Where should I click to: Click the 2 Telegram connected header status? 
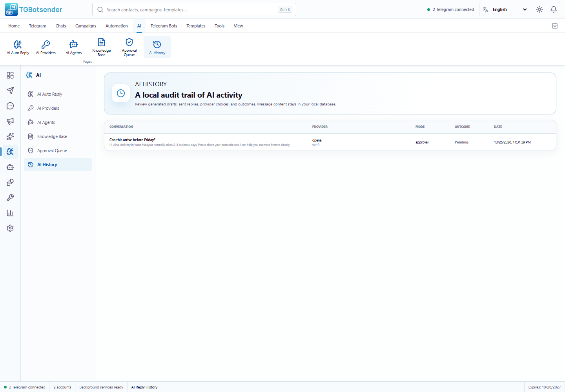coord(450,9)
